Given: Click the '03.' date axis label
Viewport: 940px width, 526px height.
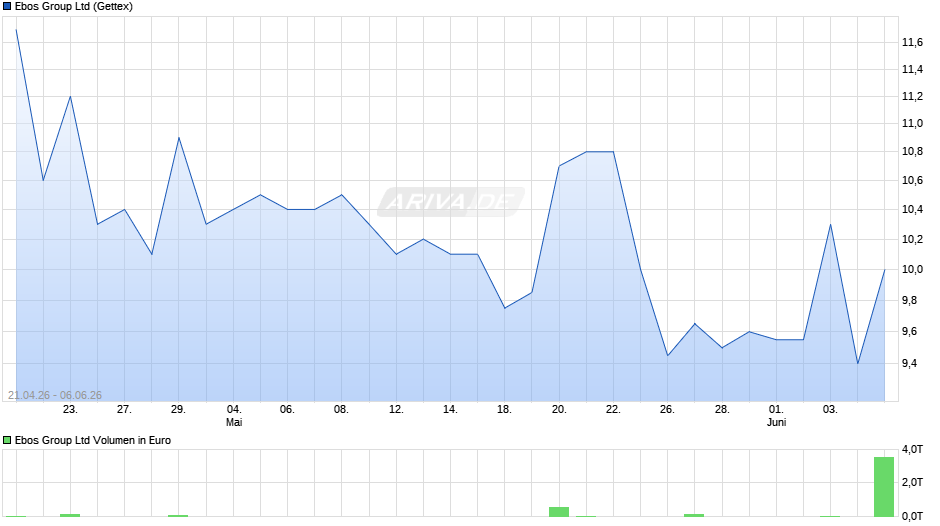Looking at the screenshot, I should [x=830, y=410].
